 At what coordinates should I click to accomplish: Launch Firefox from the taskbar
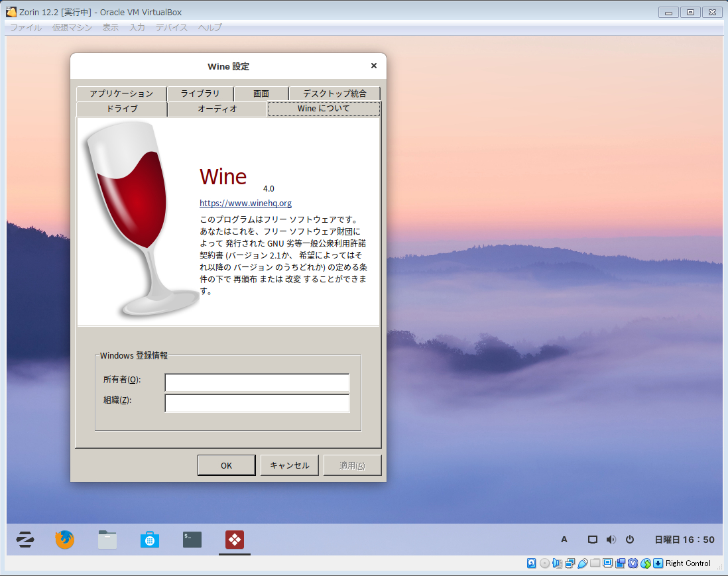click(x=64, y=540)
